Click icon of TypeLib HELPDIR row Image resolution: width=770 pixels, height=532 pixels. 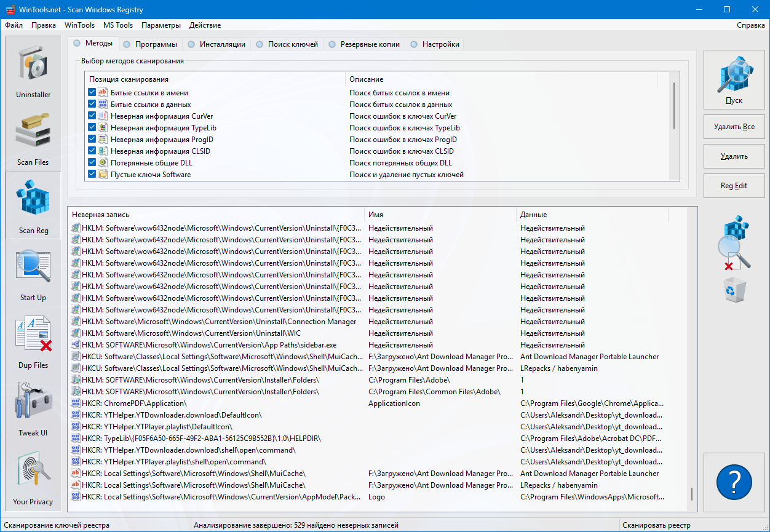point(76,438)
